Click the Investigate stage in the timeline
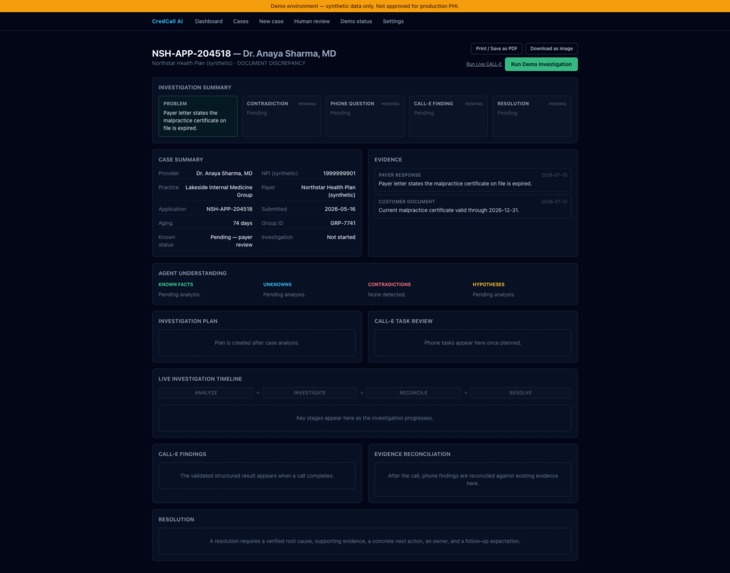 (310, 393)
